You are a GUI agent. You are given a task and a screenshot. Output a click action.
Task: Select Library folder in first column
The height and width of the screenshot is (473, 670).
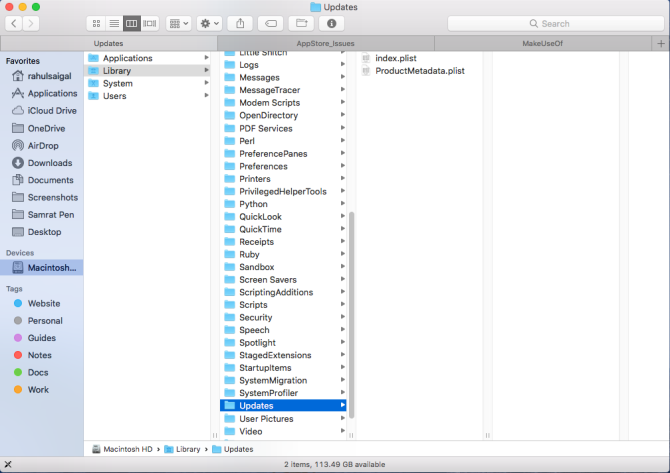click(x=148, y=71)
